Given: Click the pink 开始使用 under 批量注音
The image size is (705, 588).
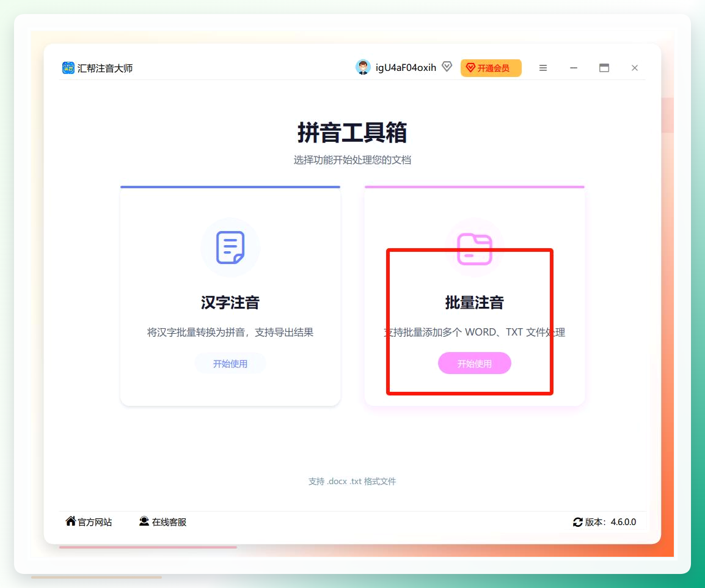Looking at the screenshot, I should [474, 364].
